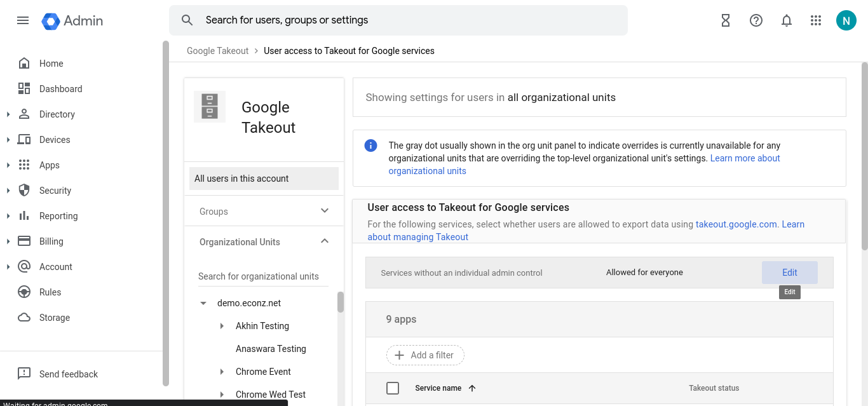Click the 9 apps heading text

[x=401, y=319]
